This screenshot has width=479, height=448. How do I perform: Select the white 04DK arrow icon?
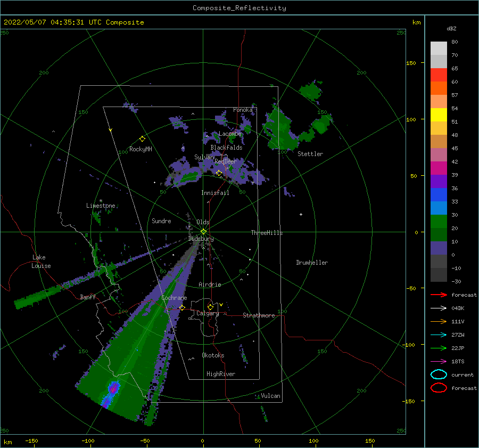[439, 308]
